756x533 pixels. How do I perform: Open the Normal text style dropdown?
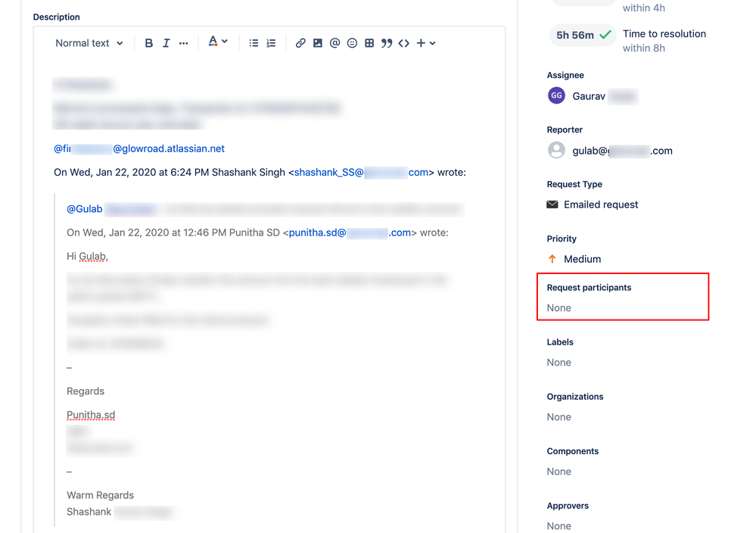coord(89,43)
